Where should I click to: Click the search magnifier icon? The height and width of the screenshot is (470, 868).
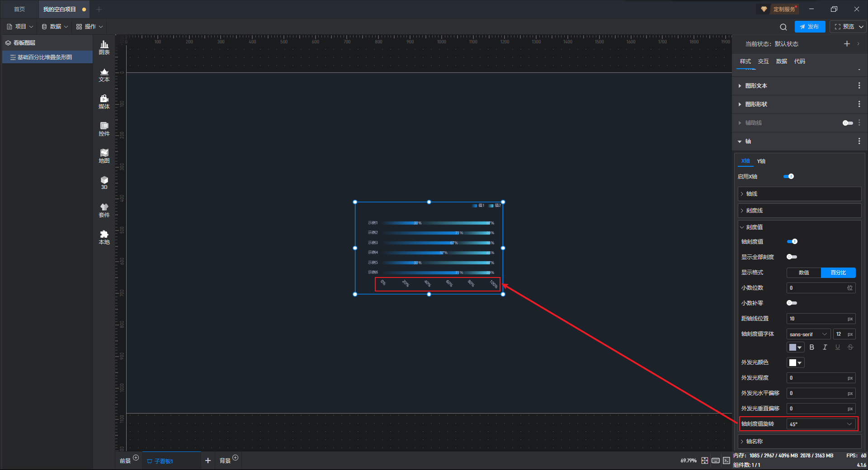point(783,27)
